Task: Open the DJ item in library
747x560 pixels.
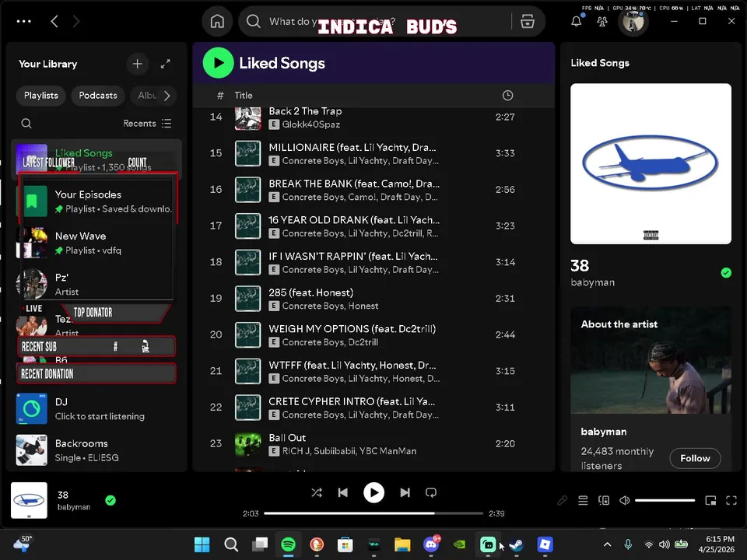Action: [96, 408]
